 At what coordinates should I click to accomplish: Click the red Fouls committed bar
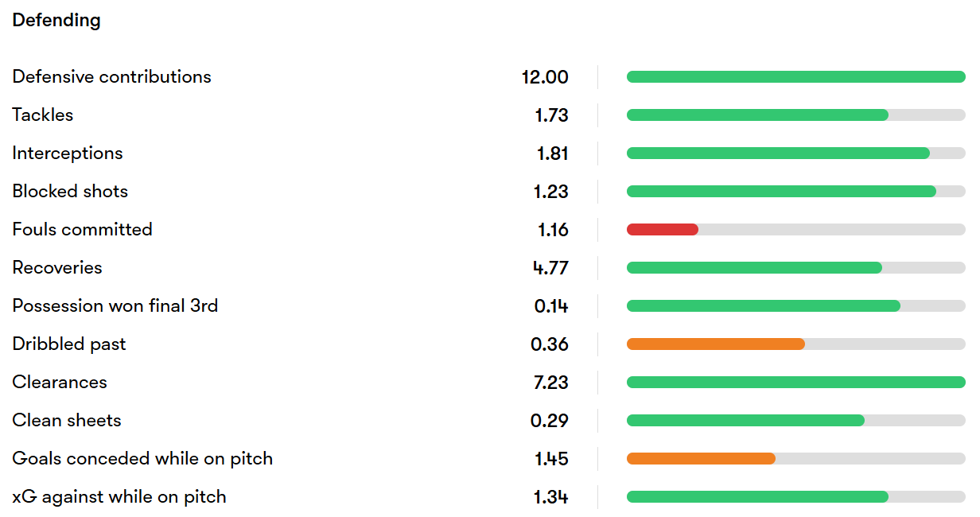[663, 230]
